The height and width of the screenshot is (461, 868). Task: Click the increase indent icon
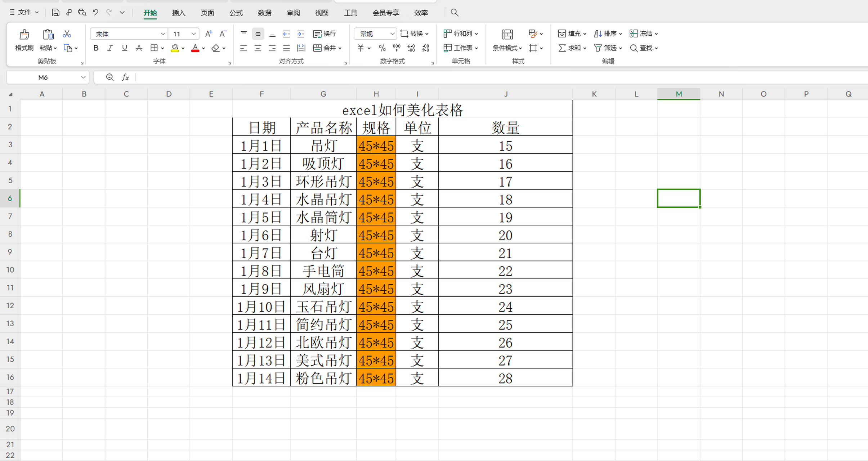coord(301,34)
